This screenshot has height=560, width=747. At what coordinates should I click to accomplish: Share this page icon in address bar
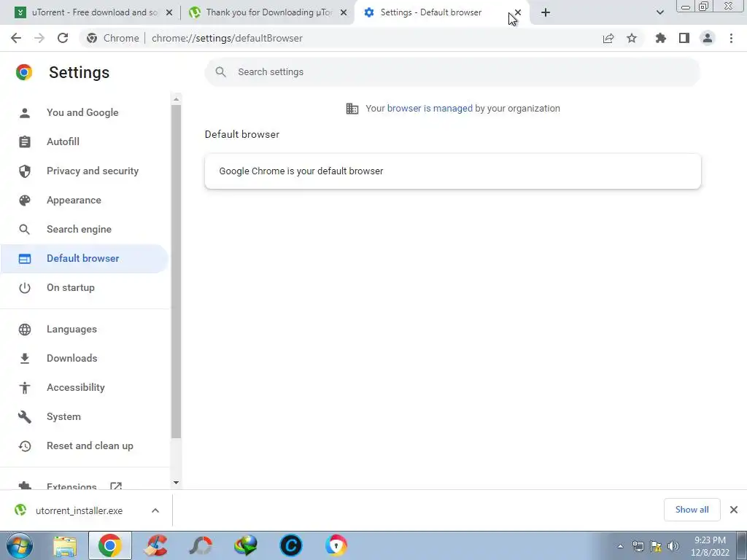click(x=608, y=38)
